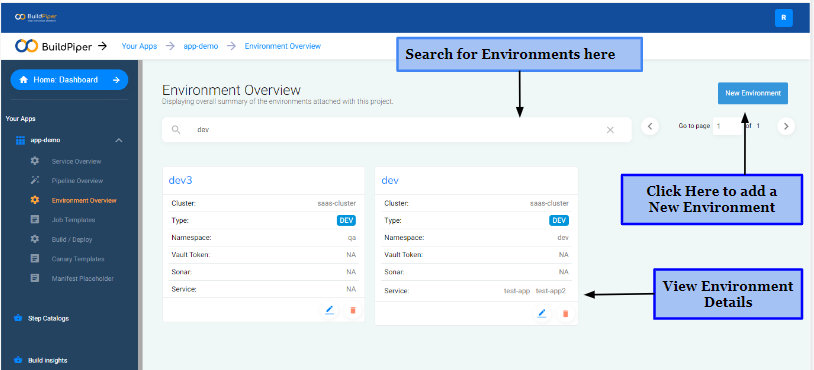This screenshot has height=370, width=814.
Task: Click saas-cluster value on dev3 card
Action: click(337, 203)
